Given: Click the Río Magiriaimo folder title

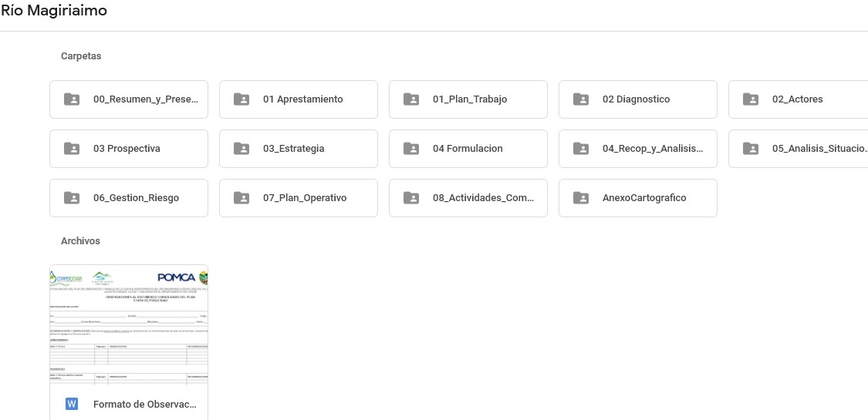Looking at the screenshot, I should click(x=54, y=11).
